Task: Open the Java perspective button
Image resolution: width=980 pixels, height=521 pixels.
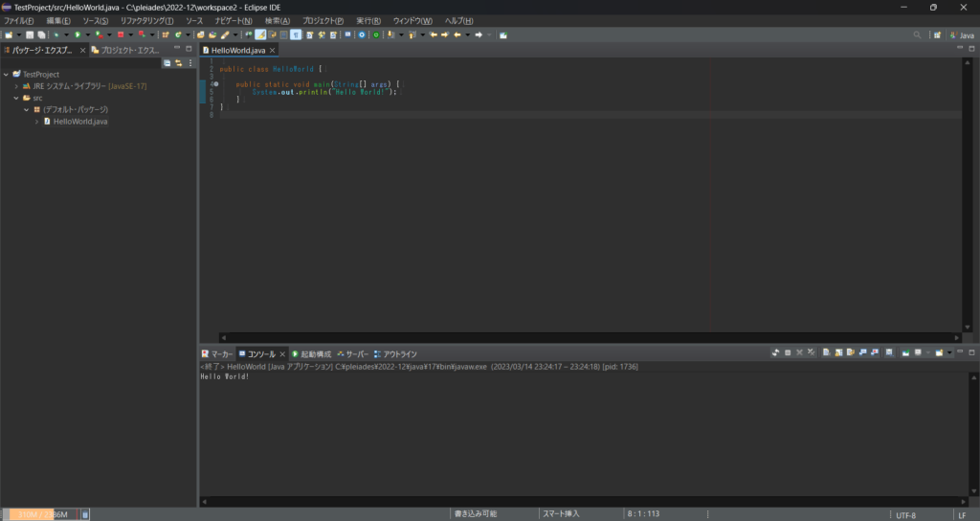Action: 962,34
